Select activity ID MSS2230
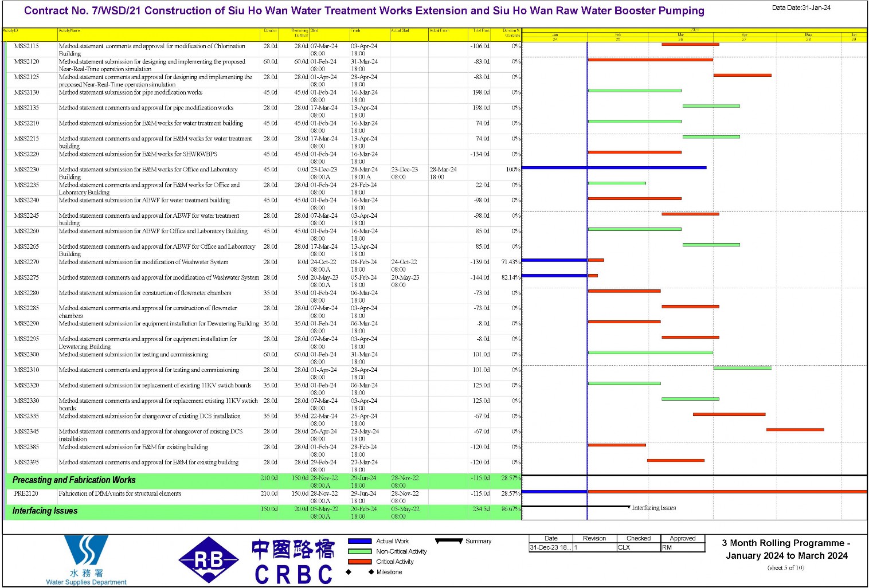This screenshot has width=869, height=588. click(x=26, y=169)
